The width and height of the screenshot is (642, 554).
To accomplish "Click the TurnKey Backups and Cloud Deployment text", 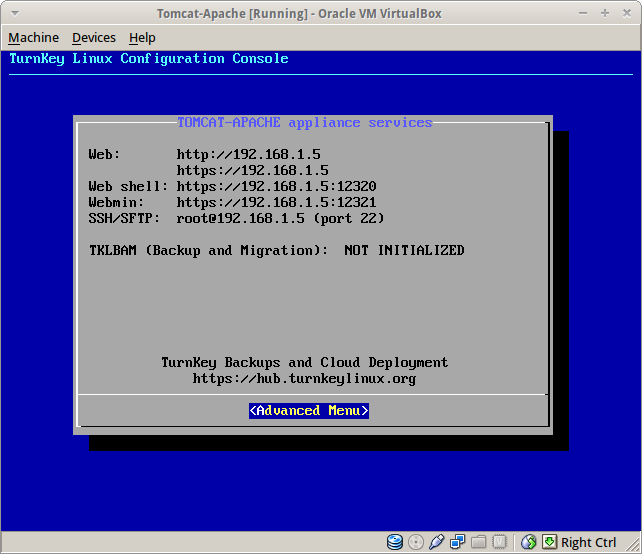I will pyautogui.click(x=304, y=362).
